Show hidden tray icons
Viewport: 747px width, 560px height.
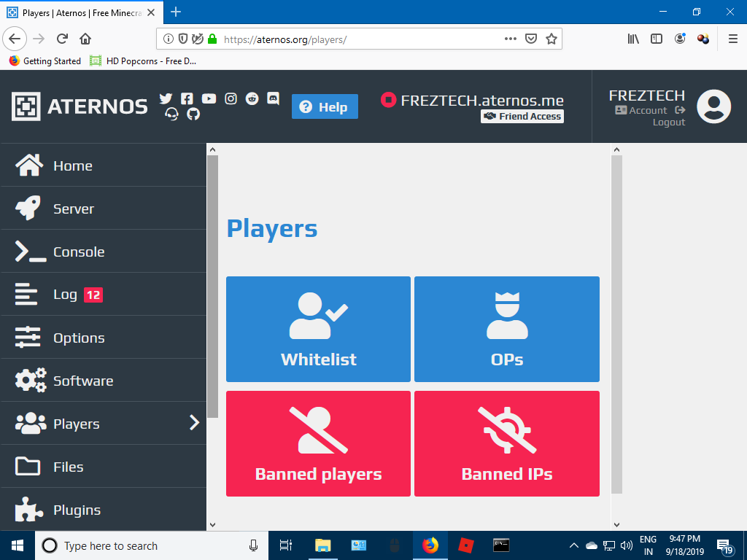pos(574,545)
